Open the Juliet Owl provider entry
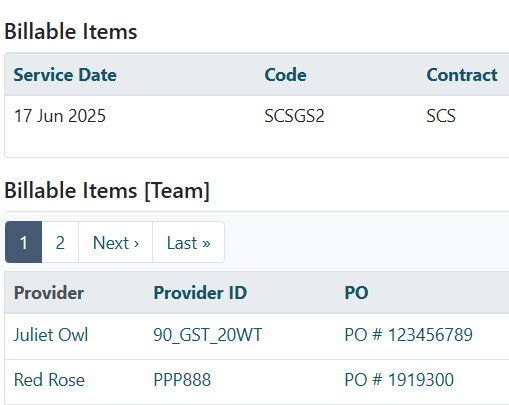Image resolution: width=509 pixels, height=405 pixels. tap(51, 335)
